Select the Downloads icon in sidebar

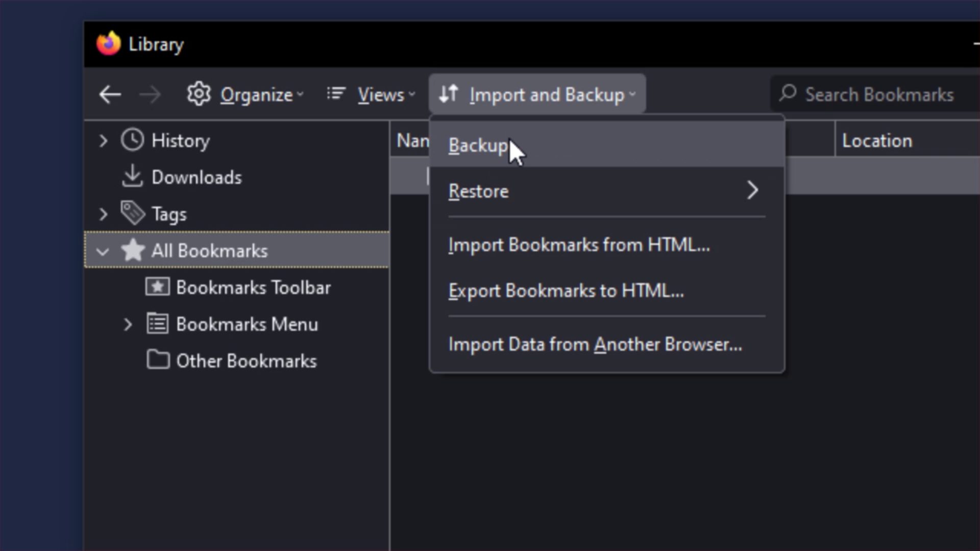coord(132,177)
